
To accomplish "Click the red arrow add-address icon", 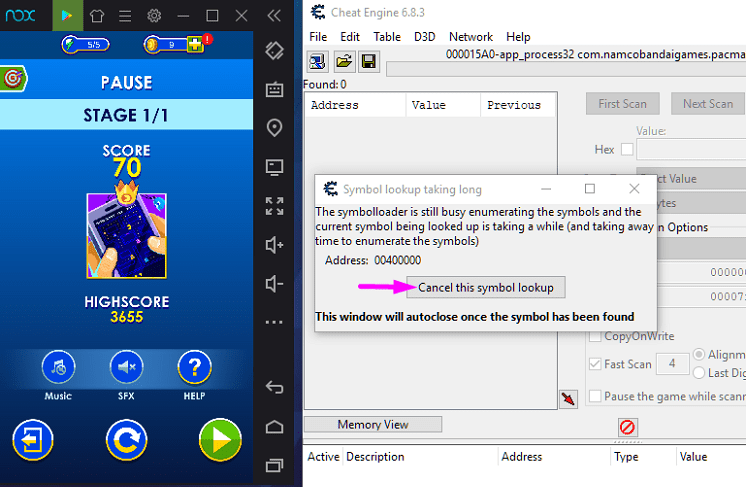I will pos(569,399).
